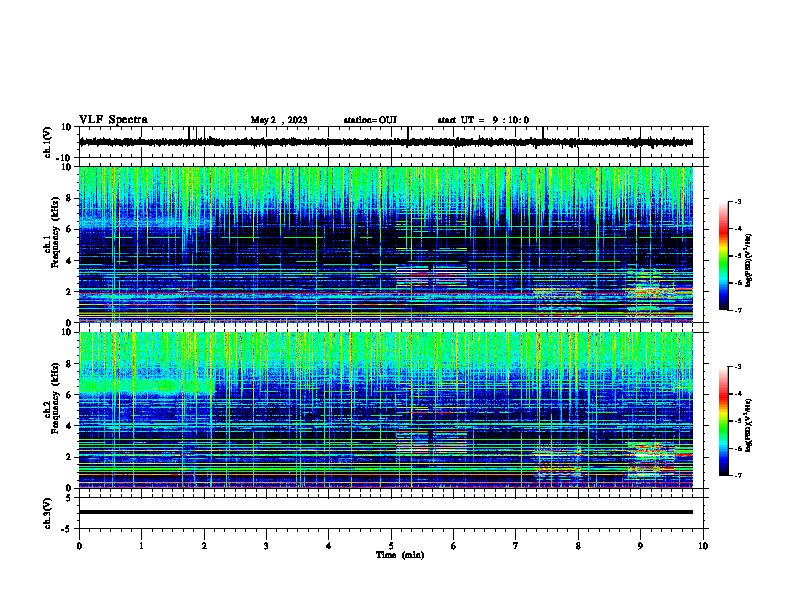
Task: Click the time axis tick label '5'
Action: pos(391,546)
